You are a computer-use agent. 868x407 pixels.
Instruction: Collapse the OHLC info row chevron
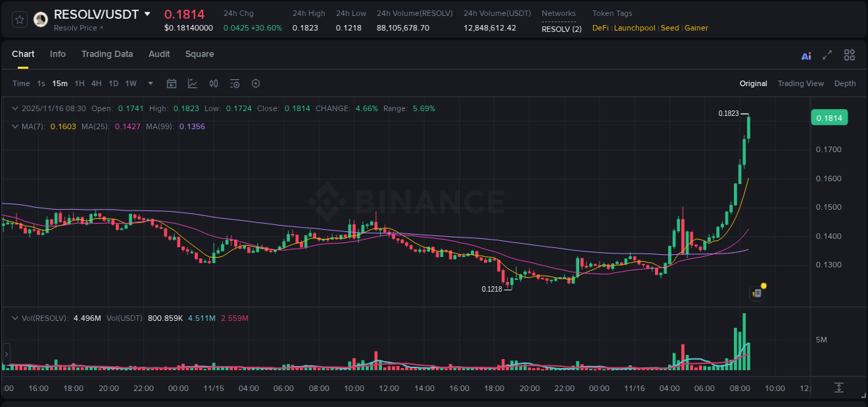pos(15,108)
